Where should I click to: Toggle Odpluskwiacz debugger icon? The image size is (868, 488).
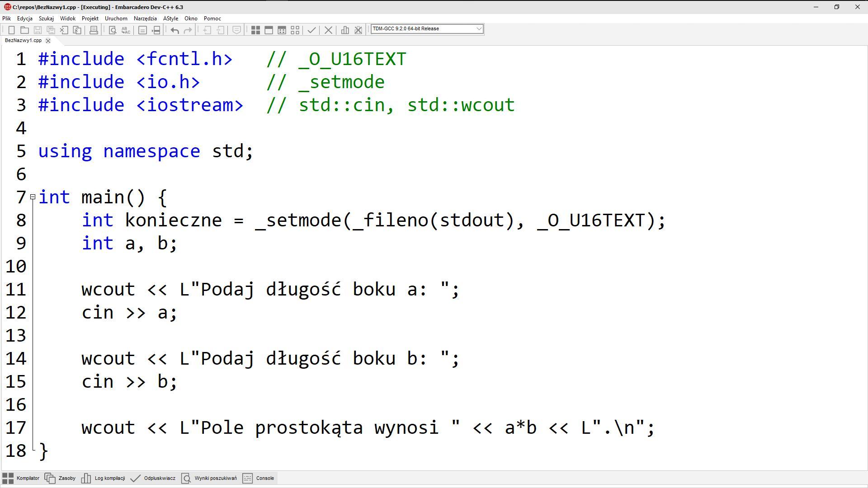click(x=136, y=478)
